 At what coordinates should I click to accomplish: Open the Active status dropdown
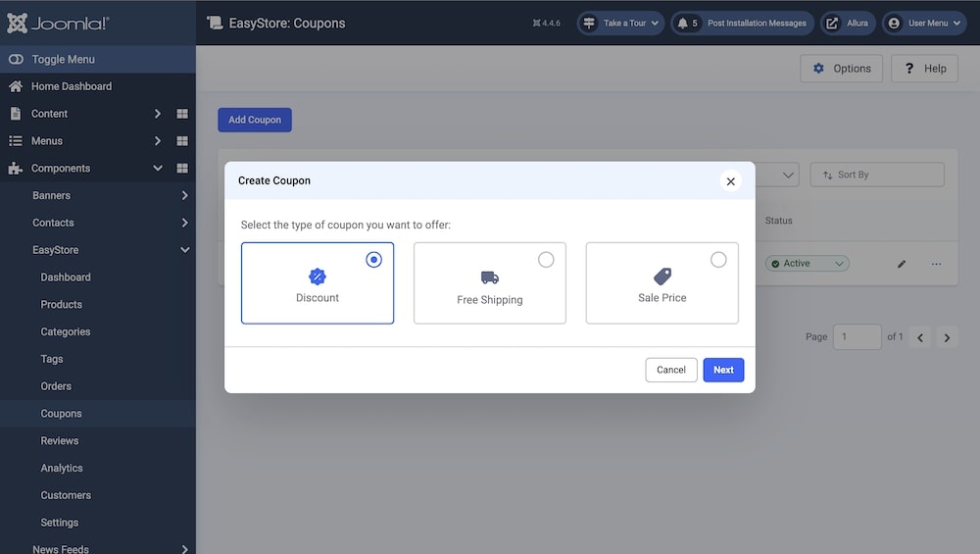pos(807,264)
